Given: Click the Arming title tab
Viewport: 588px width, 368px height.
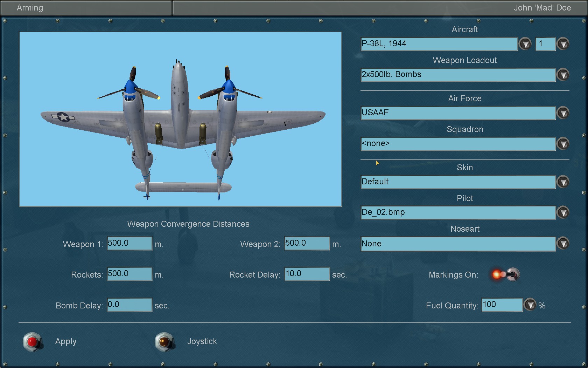Looking at the screenshot, I should tap(30, 8).
